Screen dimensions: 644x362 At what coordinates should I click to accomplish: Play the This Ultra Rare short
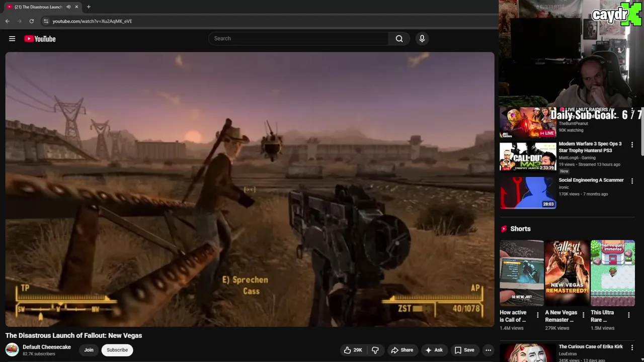tap(612, 273)
